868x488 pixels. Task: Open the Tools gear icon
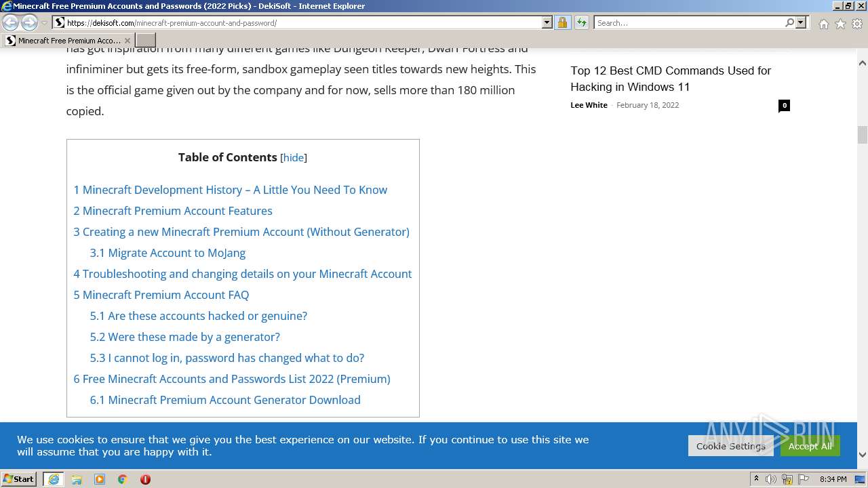(x=857, y=24)
